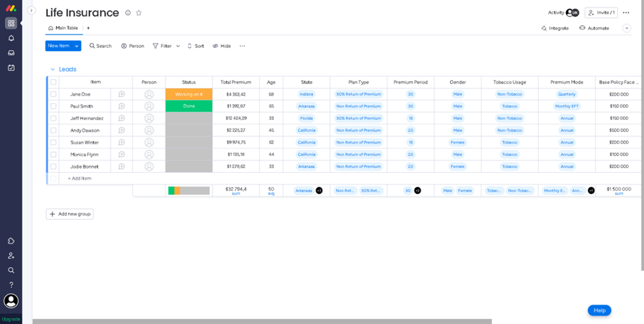Image resolution: width=644 pixels, height=324 pixels.
Task: Open the workspaces grid icon in sidebar
Action: pos(11,23)
